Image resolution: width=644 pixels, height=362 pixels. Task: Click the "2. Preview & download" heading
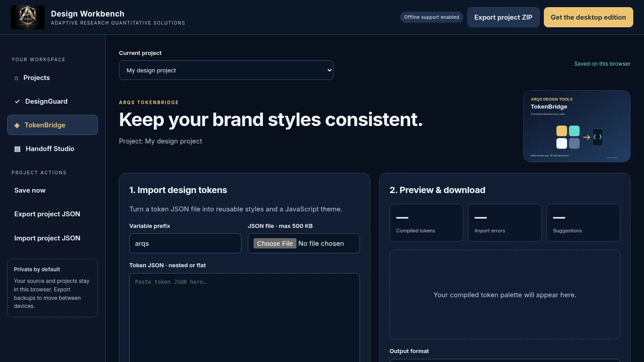[437, 190]
